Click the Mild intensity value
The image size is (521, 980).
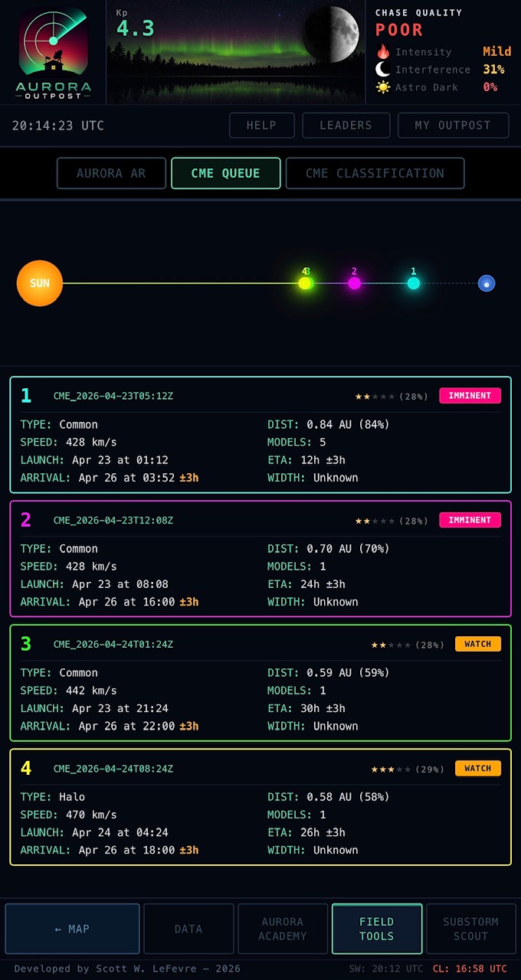497,52
